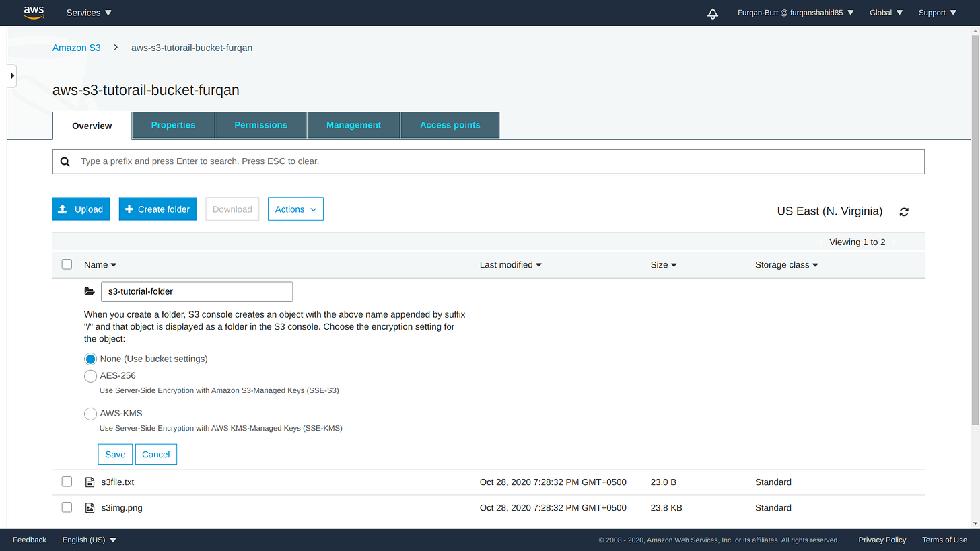Viewport: 980px width, 551px height.
Task: Save the new folder s3-tutorial-folder
Action: tap(114, 454)
